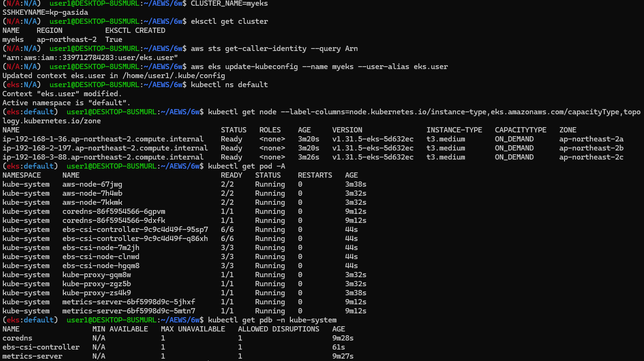Select kube-proxy-zgz5b pod name
The image size is (644, 361).
pos(97,284)
